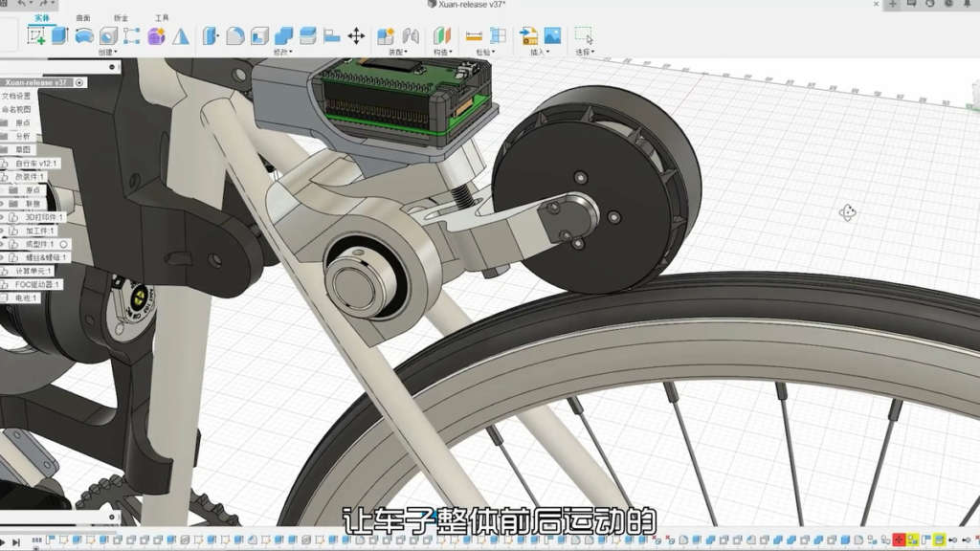This screenshot has height=551, width=980.
Task: Step timeline forward to next feature
Action: [x=16, y=541]
